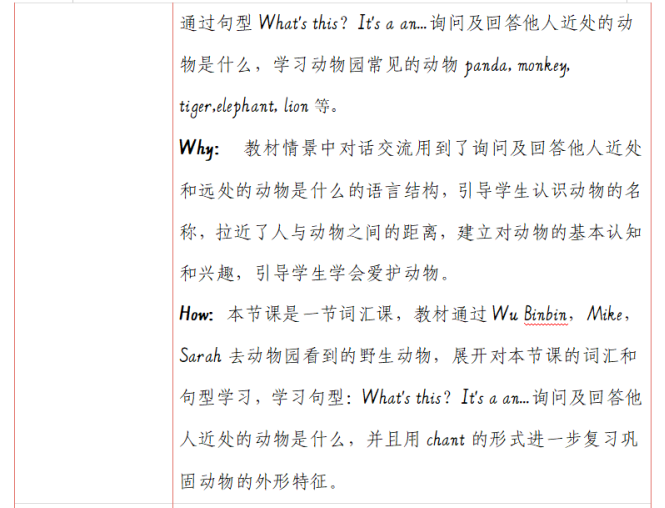665x508 pixels.
Task: Click the text '和兴趣，引导学生学会爱护动物。'
Action: pos(315,273)
